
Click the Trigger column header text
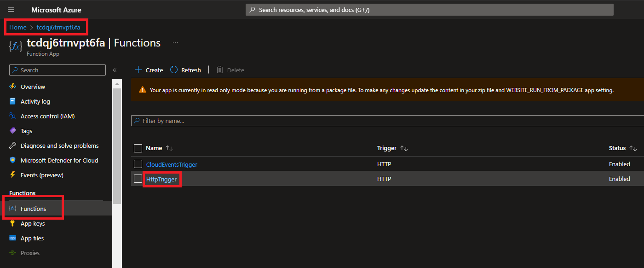tap(387, 148)
